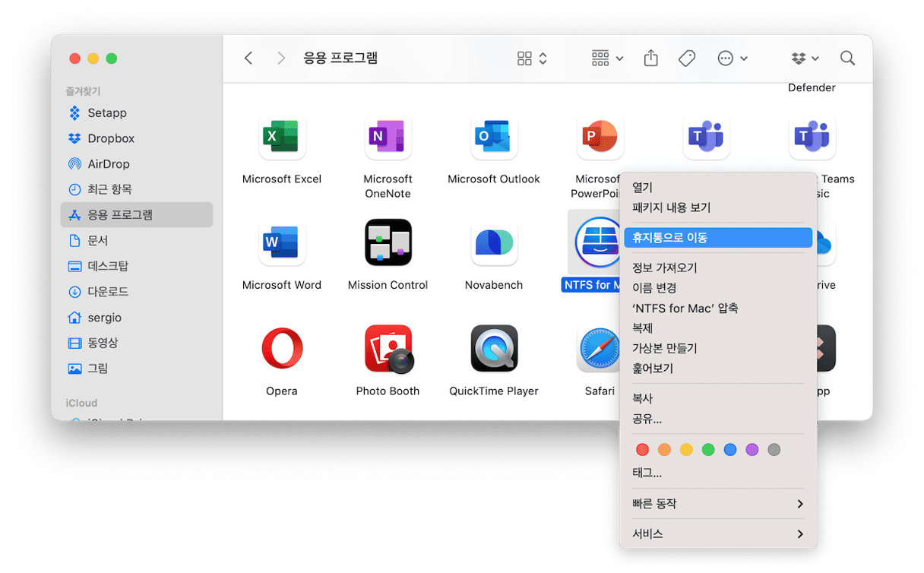924x573 pixels.
Task: Open 동영상 in the sidebar
Action: click(136, 343)
